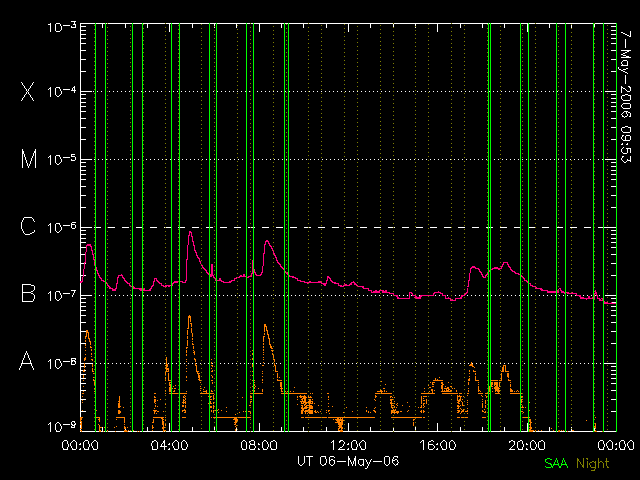
Task: Click the orange curve peak near 05:00
Action: [x=189, y=316]
